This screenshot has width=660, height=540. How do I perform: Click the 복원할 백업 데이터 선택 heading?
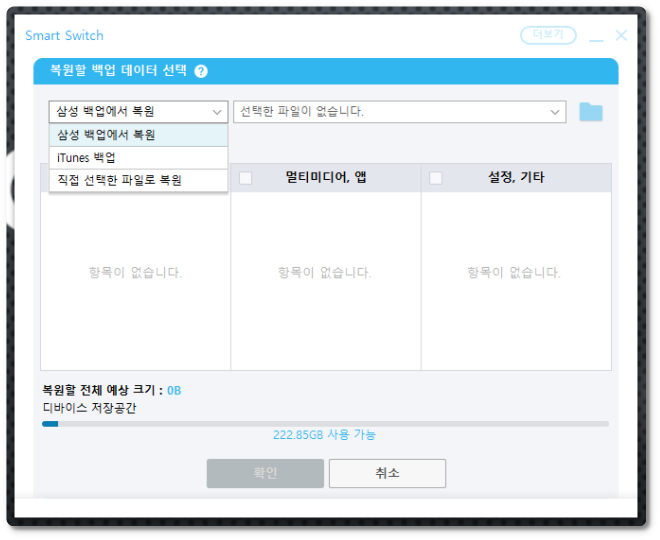point(118,70)
